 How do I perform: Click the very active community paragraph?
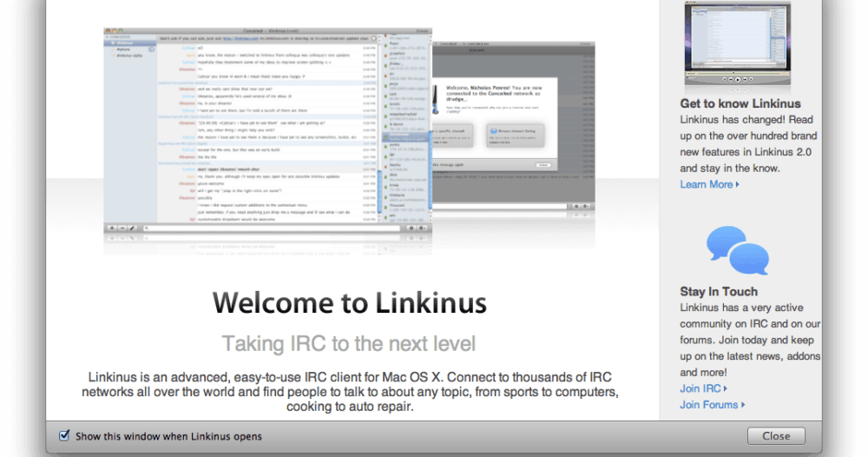[x=750, y=340]
